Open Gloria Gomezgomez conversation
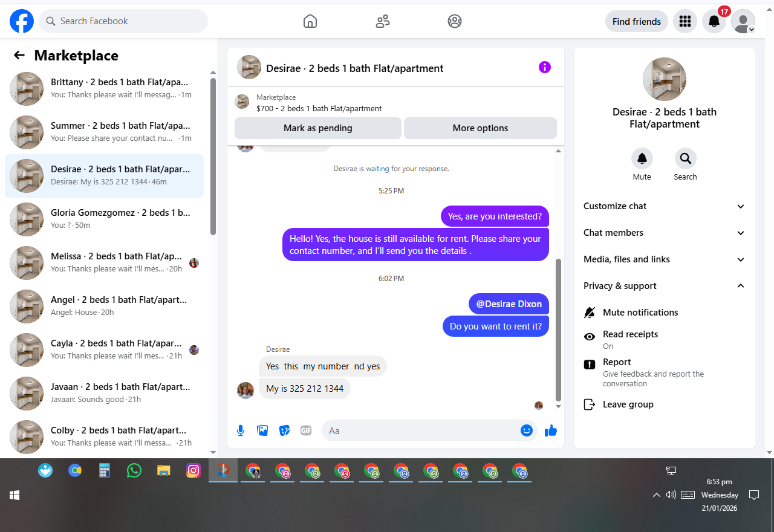Image resolution: width=774 pixels, height=532 pixels. coord(105,219)
